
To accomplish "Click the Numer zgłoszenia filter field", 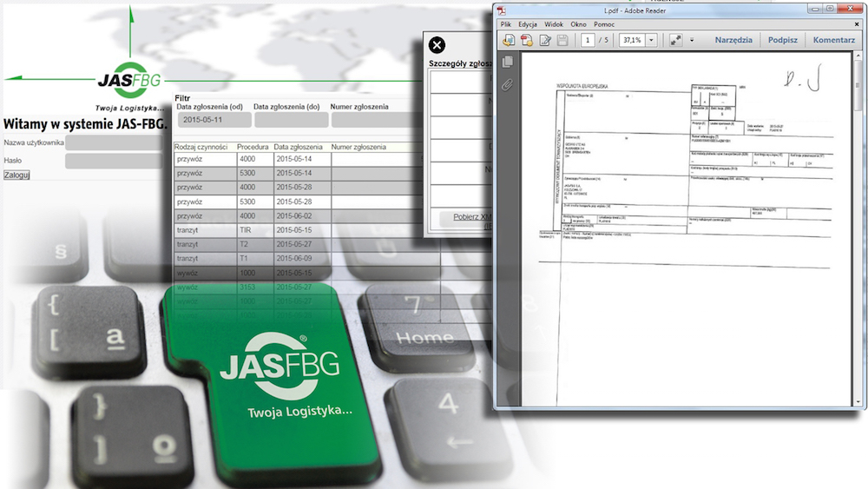I will pos(378,120).
